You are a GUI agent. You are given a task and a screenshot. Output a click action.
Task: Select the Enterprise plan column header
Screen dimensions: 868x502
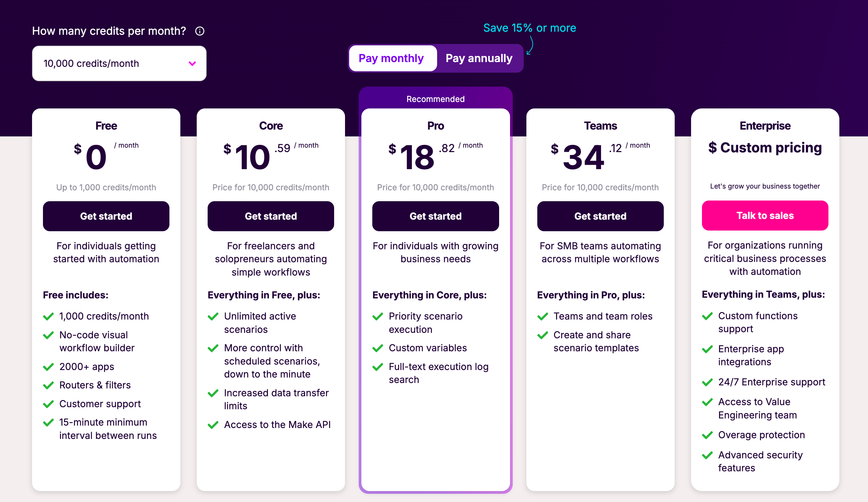(765, 126)
